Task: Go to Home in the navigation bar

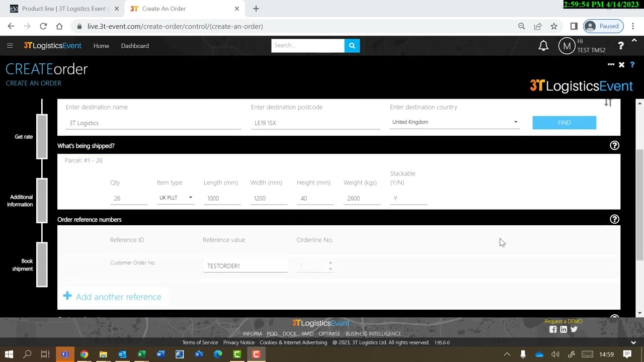Action: 101,46
